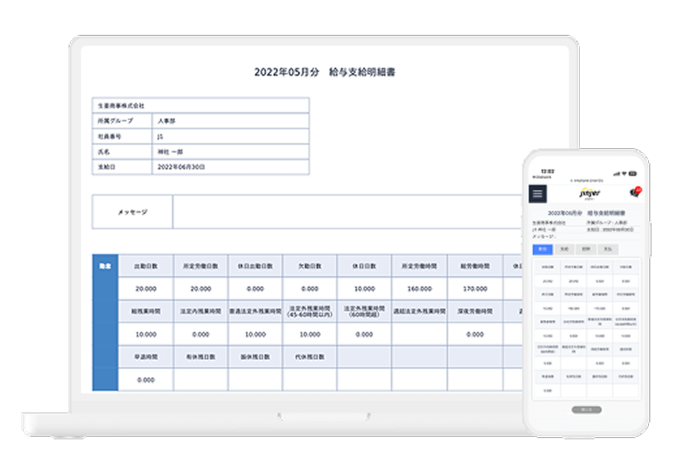Switch to the 控除 tab on the phone

pyautogui.click(x=587, y=248)
